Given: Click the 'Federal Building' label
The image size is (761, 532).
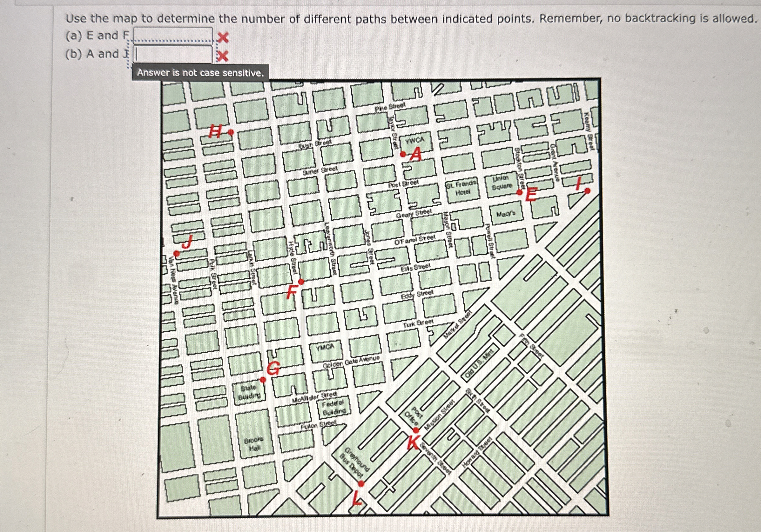Looking at the screenshot, I should coord(334,408).
